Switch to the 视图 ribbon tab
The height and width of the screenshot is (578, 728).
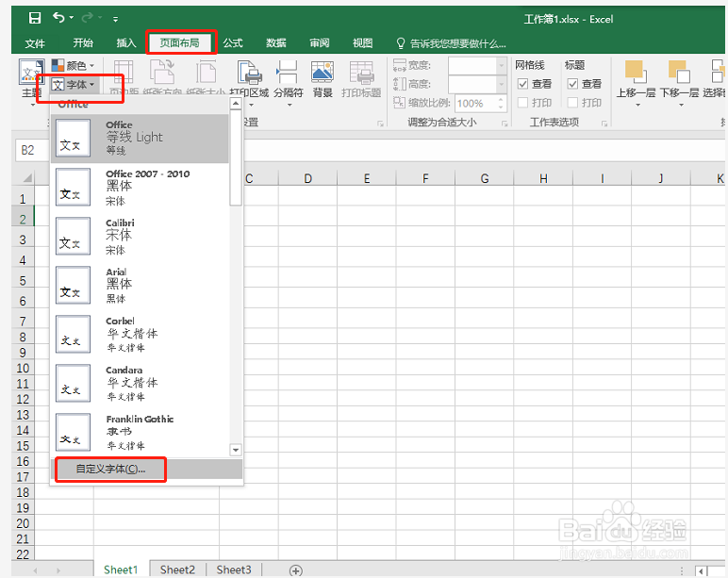coord(363,43)
